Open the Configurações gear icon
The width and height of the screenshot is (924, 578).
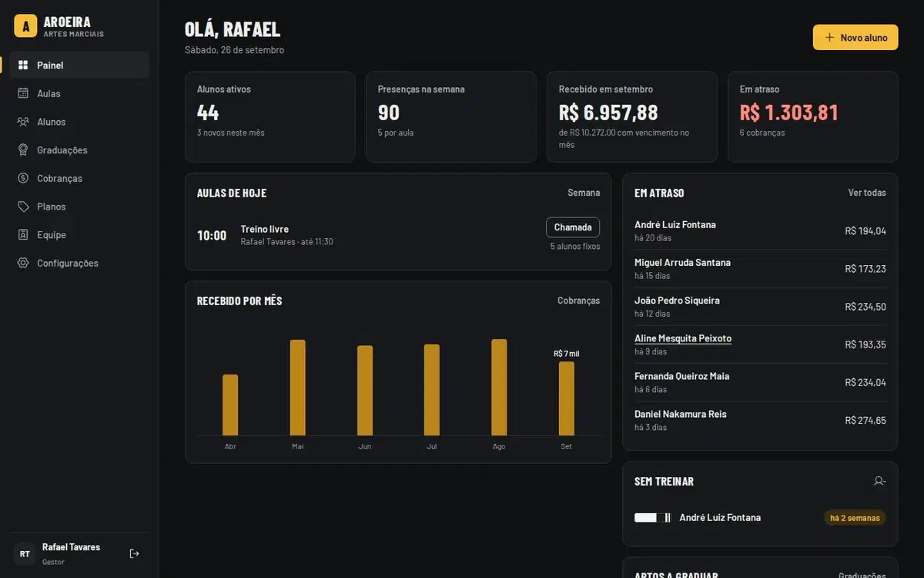23,263
